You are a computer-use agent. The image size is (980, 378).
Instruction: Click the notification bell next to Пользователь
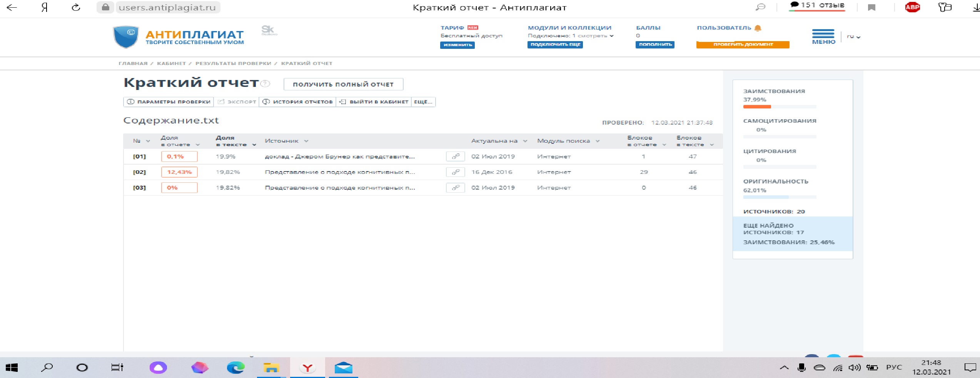(x=758, y=28)
